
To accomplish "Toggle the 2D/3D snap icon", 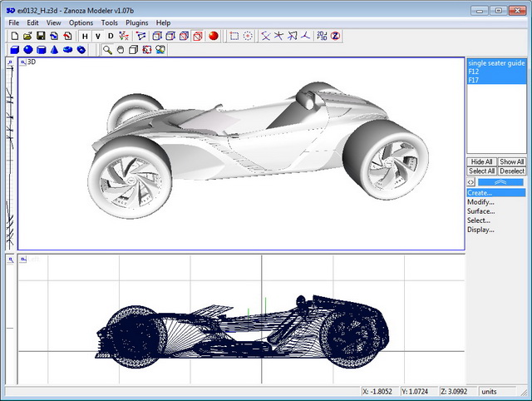I will pyautogui.click(x=322, y=36).
